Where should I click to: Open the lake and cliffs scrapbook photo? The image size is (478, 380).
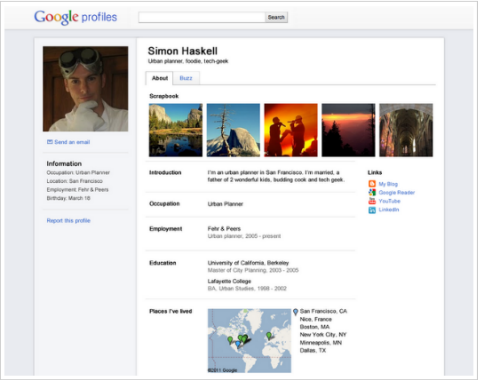[176, 130]
